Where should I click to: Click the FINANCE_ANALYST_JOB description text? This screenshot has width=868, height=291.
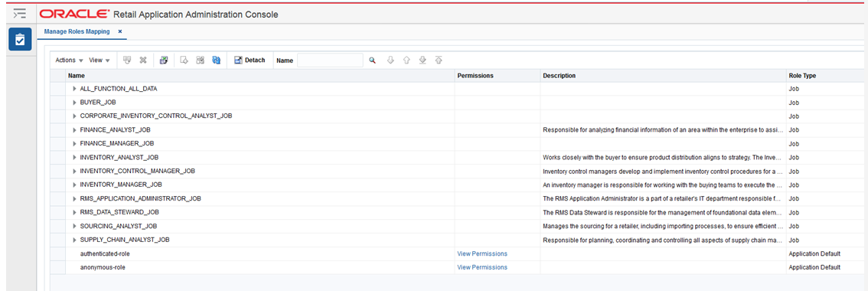(x=663, y=129)
